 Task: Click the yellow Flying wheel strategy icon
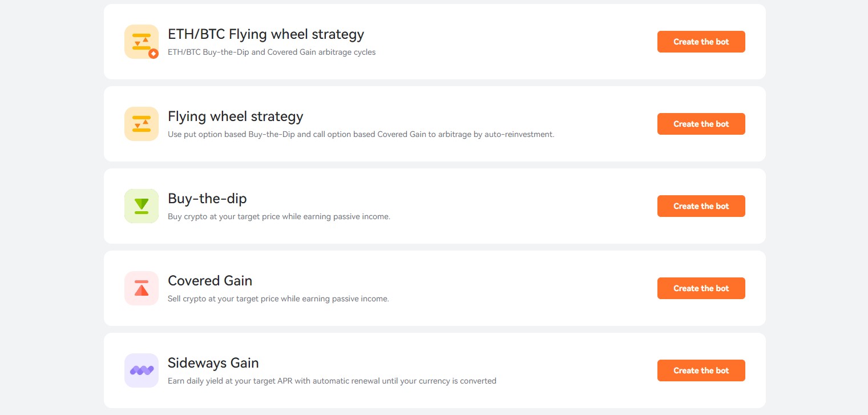[x=142, y=124]
